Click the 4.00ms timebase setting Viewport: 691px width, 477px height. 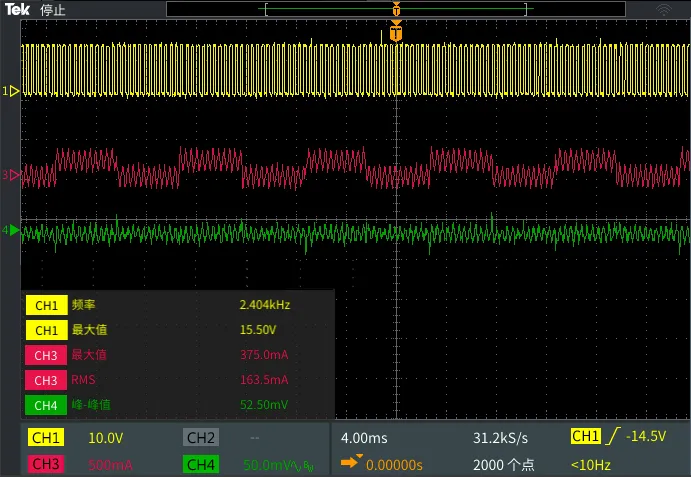point(364,438)
